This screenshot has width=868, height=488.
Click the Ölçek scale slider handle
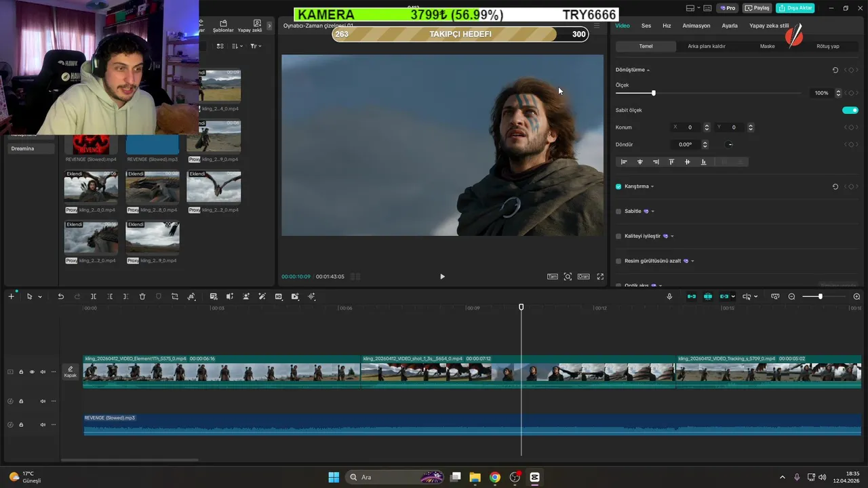654,93
